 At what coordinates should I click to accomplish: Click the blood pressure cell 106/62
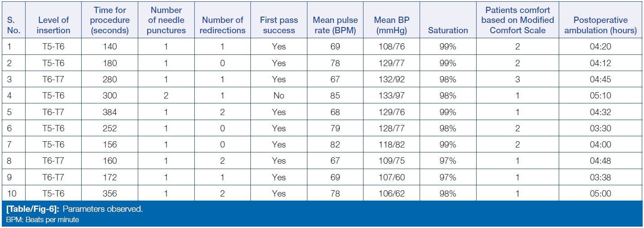pos(392,193)
